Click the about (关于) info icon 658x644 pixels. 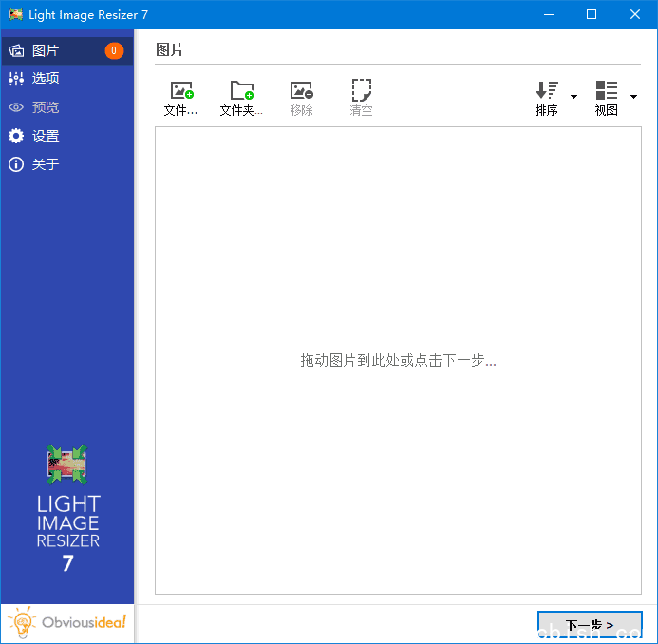tap(16, 164)
